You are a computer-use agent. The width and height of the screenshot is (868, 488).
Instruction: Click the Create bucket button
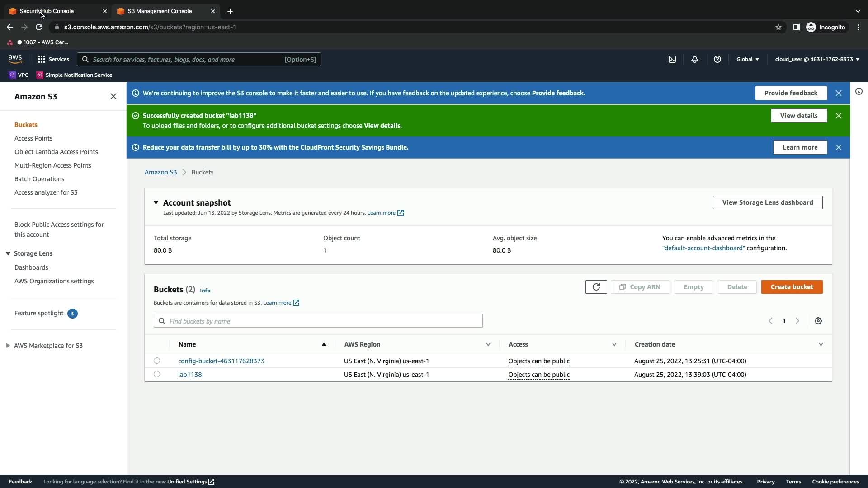792,287
